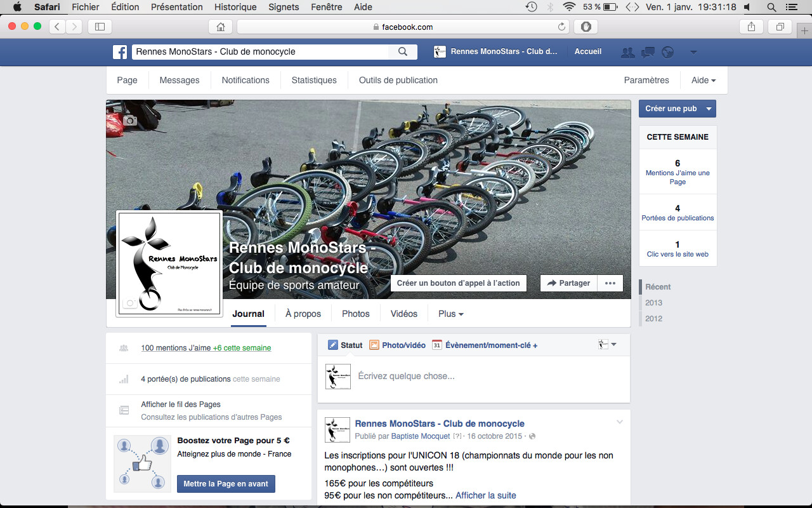Click the Facebook search input field
812x508 pixels.
(260, 52)
